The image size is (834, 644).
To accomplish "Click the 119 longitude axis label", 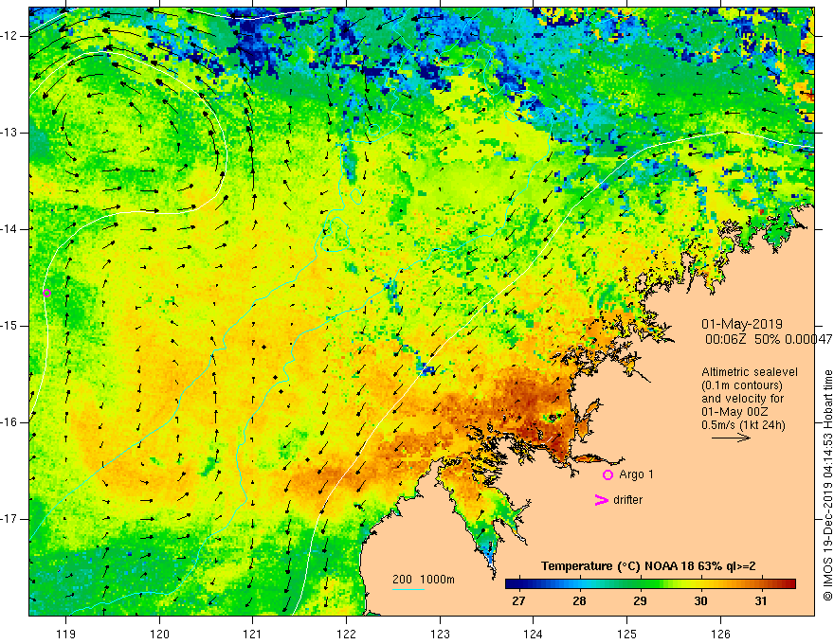I will [66, 634].
